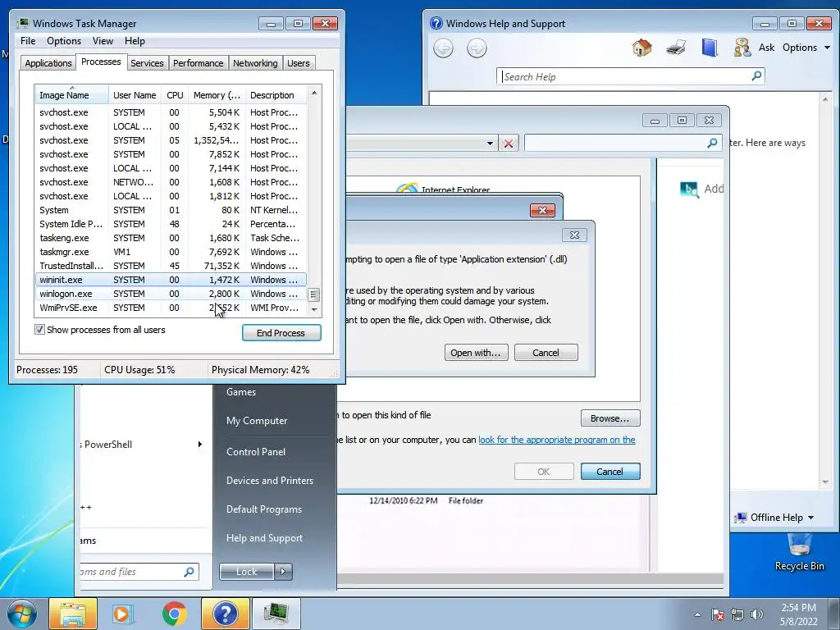Image resolution: width=840 pixels, height=630 pixels.
Task: Click the Offline Help computer icon
Action: 741,518
